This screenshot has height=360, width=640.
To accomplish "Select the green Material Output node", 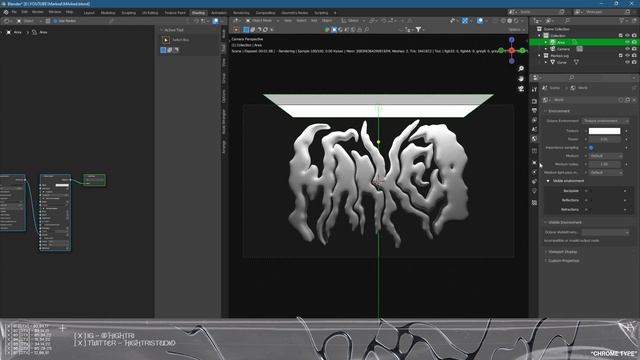I will (x=94, y=180).
